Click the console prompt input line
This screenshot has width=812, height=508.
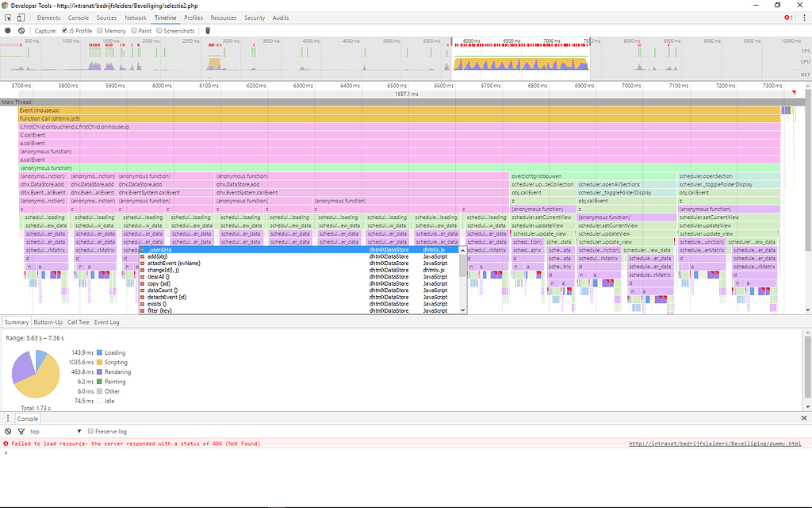(406, 453)
